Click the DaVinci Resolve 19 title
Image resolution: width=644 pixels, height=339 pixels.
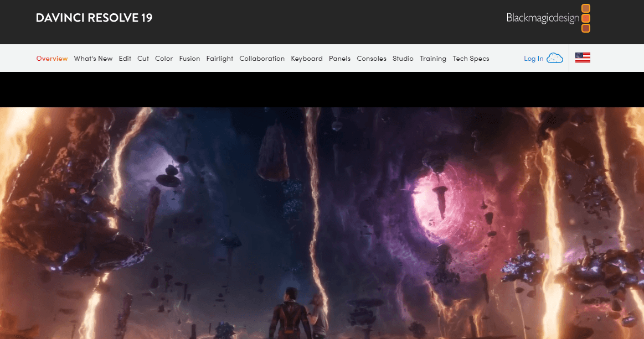(x=94, y=18)
